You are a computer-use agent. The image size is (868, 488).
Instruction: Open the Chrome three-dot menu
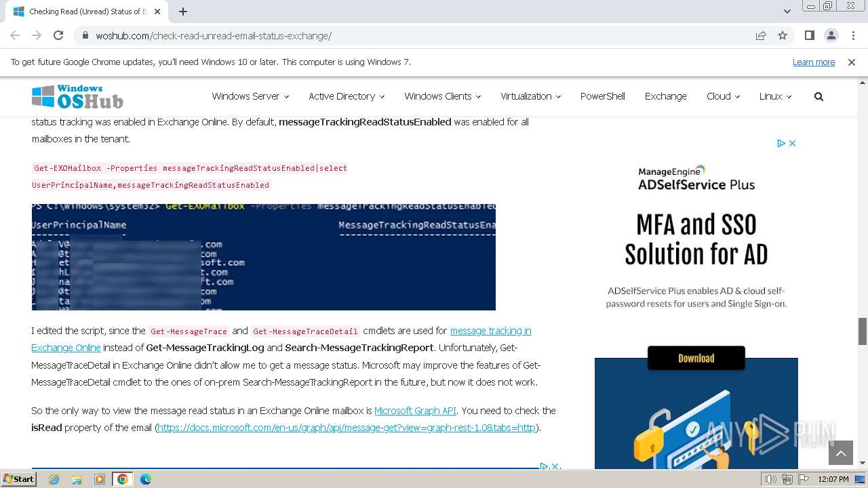[852, 35]
